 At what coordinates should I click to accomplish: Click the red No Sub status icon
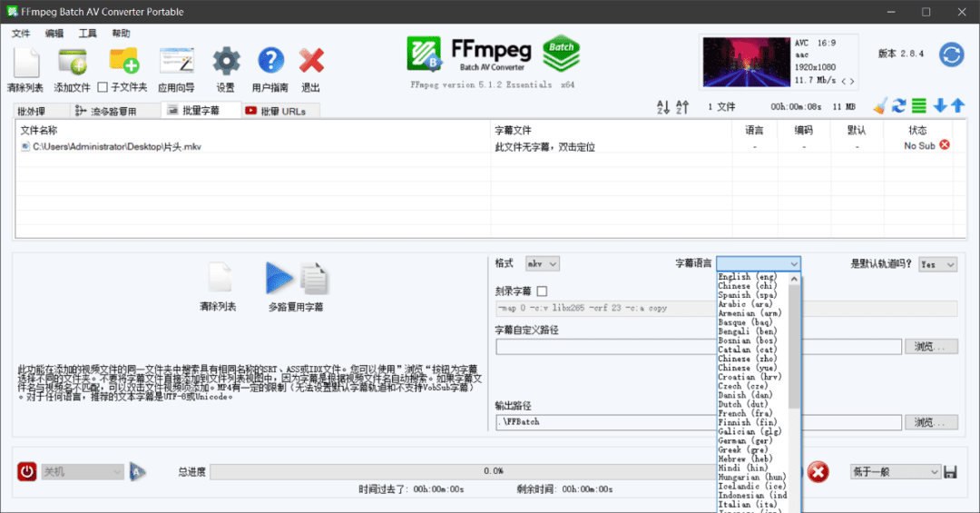coord(945,145)
